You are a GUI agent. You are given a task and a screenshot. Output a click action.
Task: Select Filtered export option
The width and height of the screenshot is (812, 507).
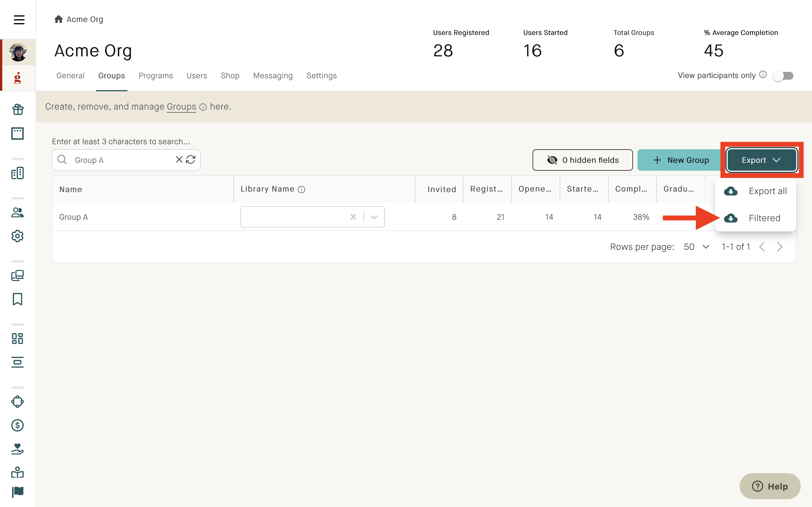pyautogui.click(x=755, y=218)
